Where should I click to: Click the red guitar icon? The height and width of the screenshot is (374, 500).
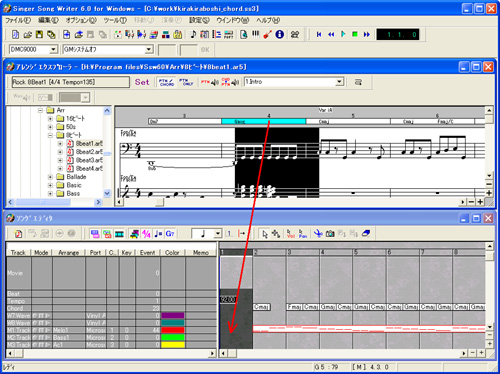pos(267,34)
